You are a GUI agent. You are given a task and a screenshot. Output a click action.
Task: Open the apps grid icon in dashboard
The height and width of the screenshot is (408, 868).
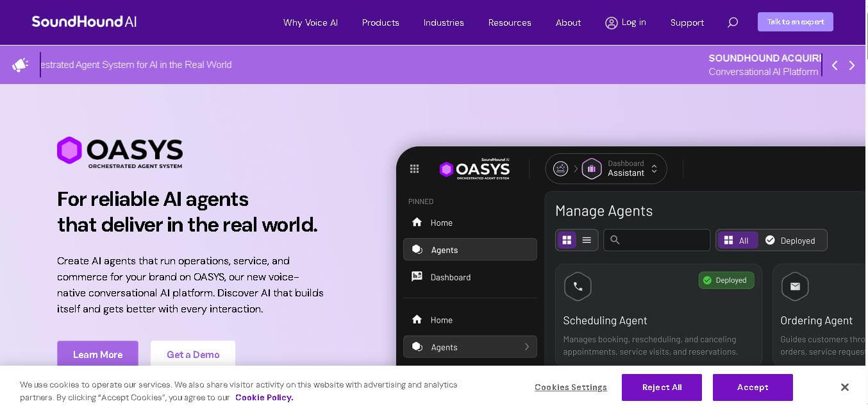point(414,169)
